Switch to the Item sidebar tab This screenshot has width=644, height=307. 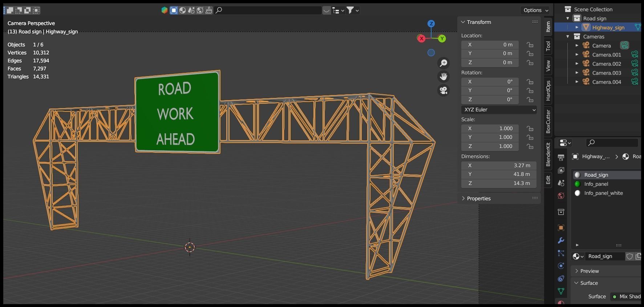(548, 27)
